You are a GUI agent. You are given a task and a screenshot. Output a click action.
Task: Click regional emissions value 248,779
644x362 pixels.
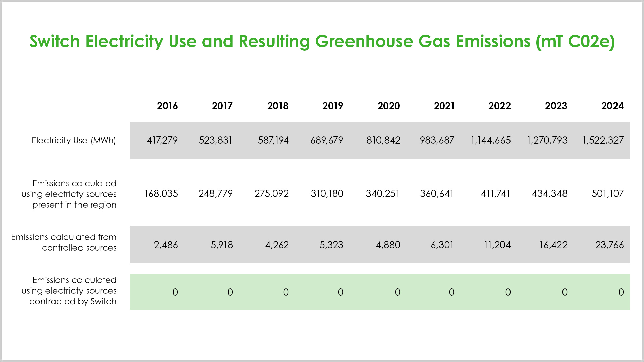[x=216, y=194]
